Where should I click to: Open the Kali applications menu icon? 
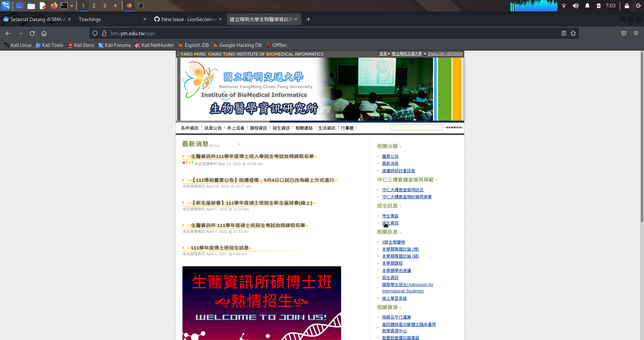[6, 5]
